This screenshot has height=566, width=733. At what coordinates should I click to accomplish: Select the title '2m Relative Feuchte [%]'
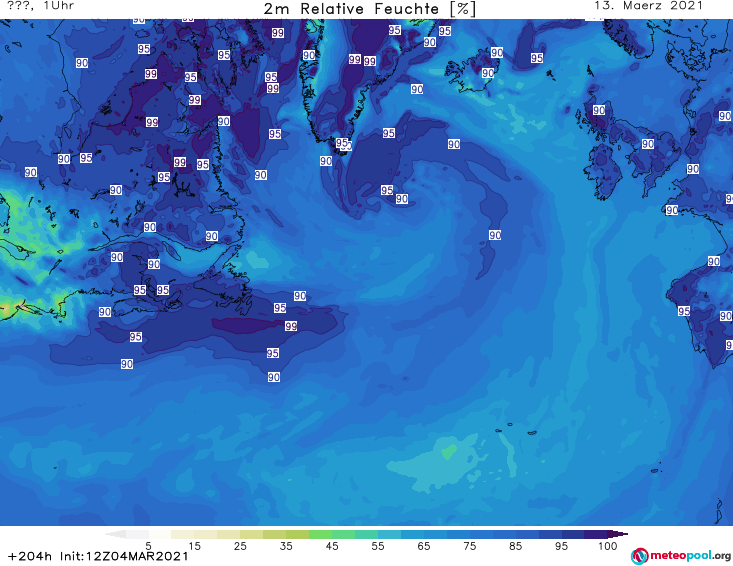point(370,9)
